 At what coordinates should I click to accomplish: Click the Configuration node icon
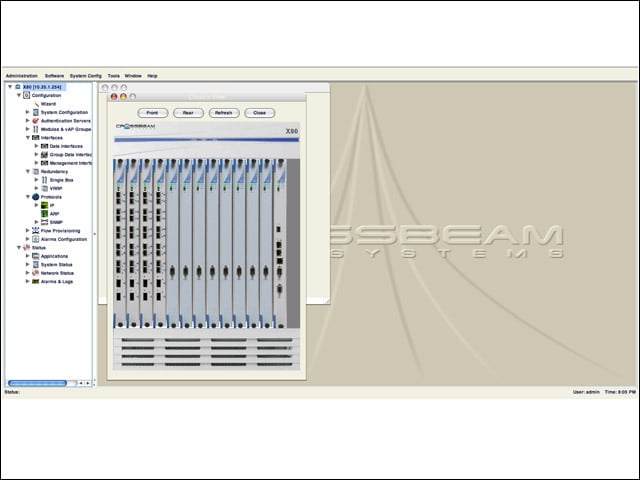point(27,95)
